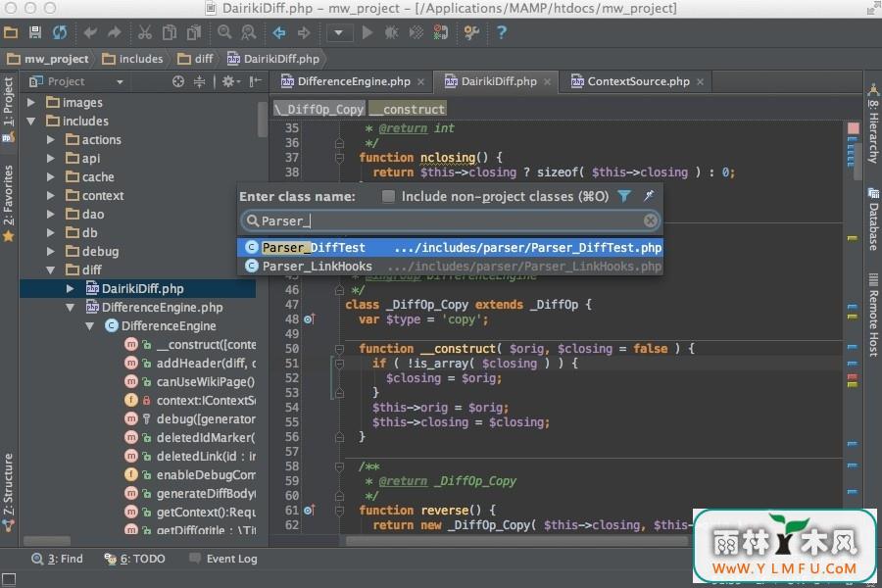Viewport: 882px width, 588px height.
Task: Open the 3: Find tool window
Action: (58, 559)
